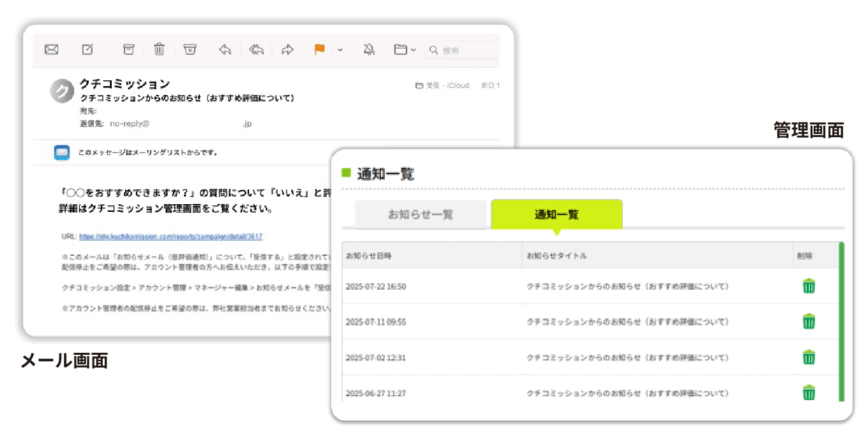Click the 2025-07-11 09:55 date cell
Image resolution: width=868 pixels, height=439 pixels.
click(375, 322)
